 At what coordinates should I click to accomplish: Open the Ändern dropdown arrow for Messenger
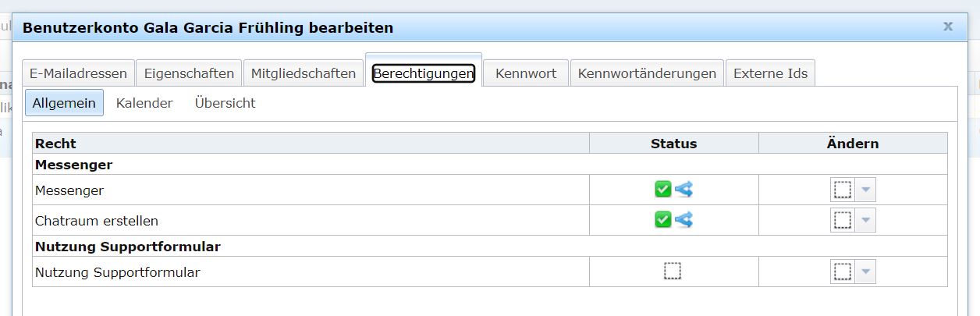[x=865, y=190]
